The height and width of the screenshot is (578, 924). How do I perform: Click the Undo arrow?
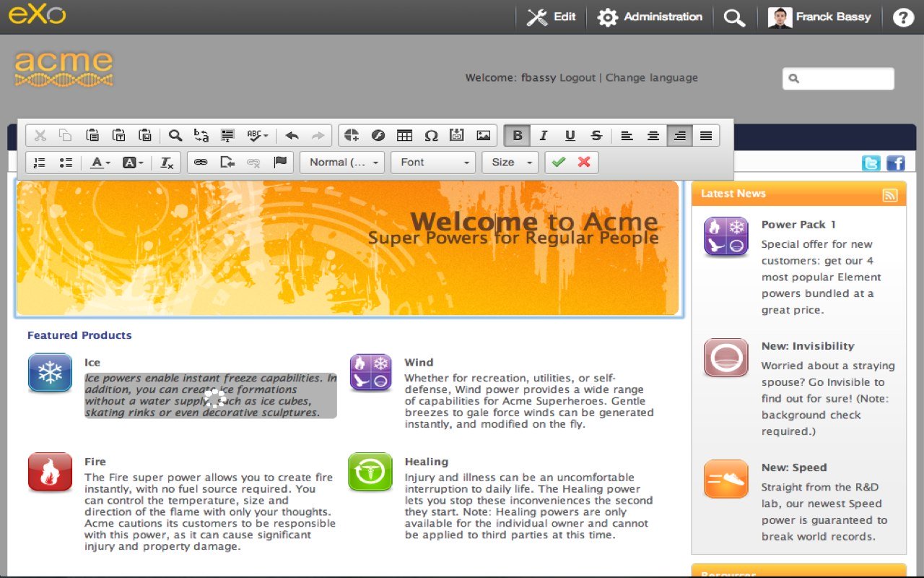[292, 135]
